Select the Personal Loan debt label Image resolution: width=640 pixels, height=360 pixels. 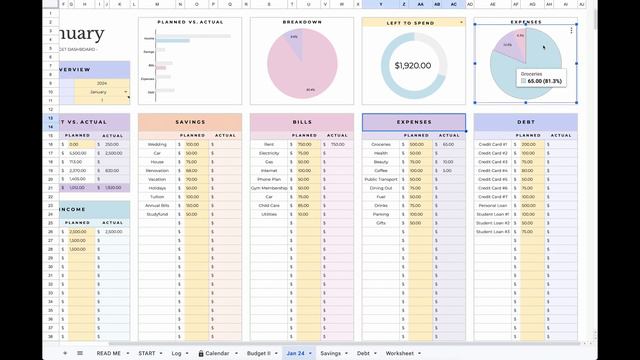493,205
